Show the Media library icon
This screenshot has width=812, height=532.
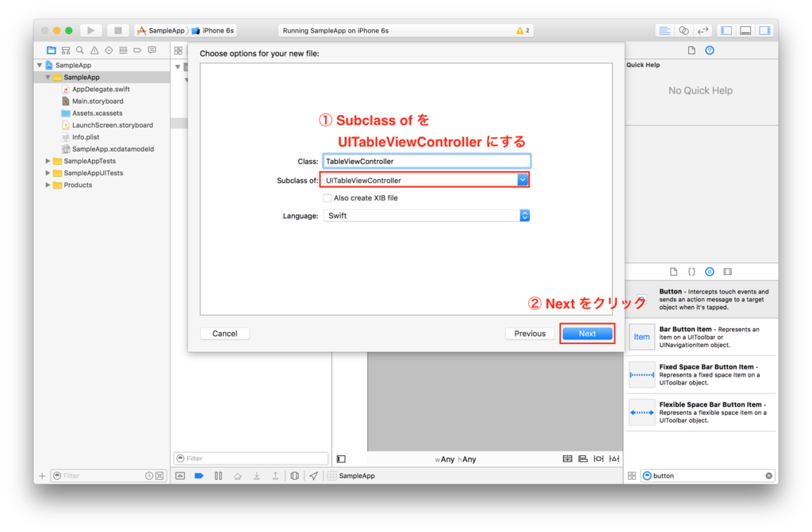click(x=728, y=271)
